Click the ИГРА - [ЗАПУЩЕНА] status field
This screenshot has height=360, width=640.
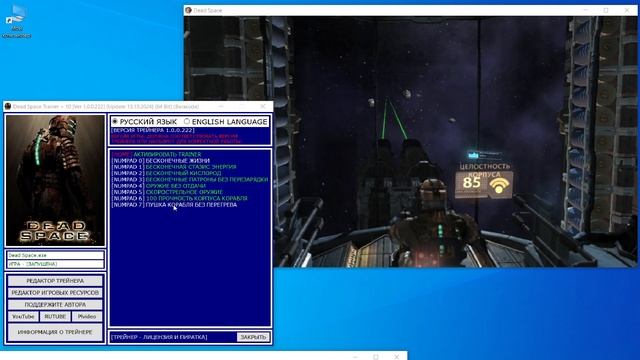tap(55, 264)
